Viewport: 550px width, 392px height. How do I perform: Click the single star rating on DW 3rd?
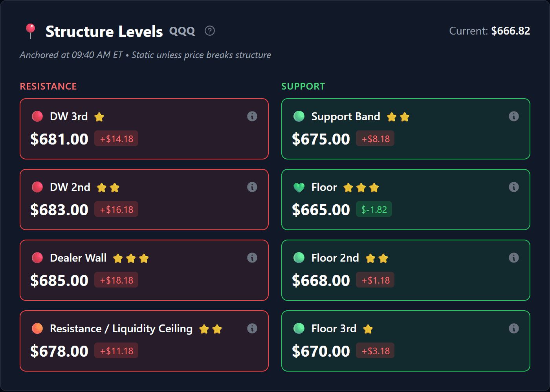(x=99, y=117)
